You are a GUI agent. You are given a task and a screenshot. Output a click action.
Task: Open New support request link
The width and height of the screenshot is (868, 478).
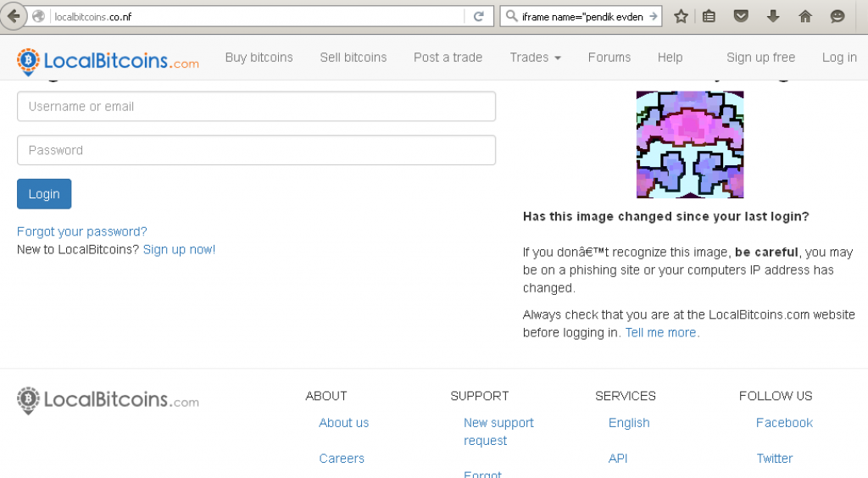[x=498, y=431]
